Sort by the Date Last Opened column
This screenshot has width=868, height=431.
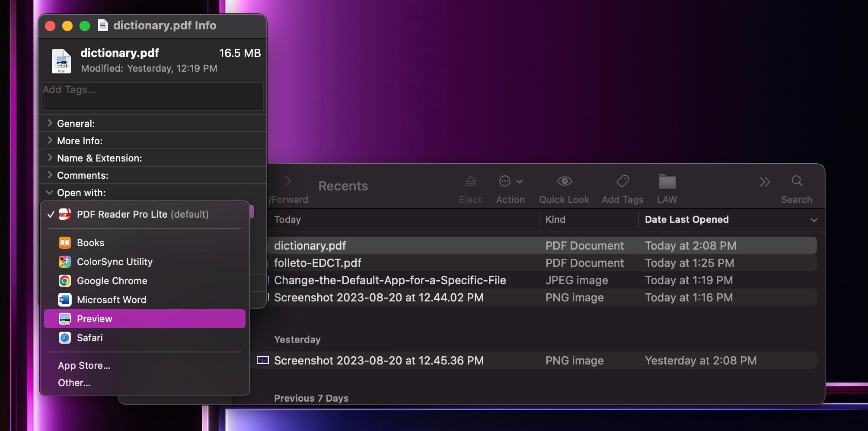686,219
